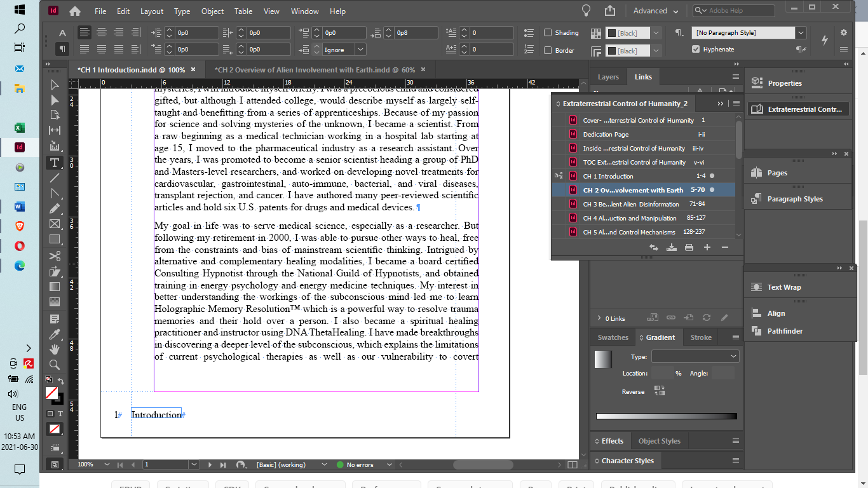Synchronize styles across the book documents
Image resolution: width=868 pixels, height=488 pixels.
tap(654, 247)
